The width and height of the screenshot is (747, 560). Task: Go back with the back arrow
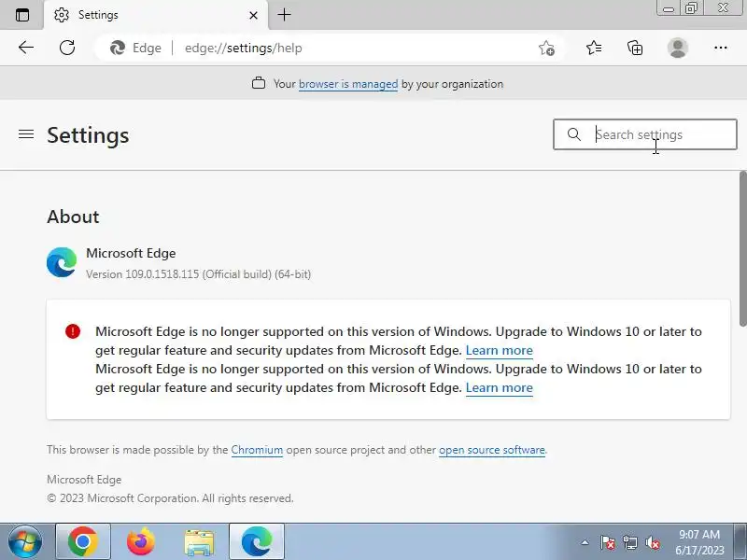[x=26, y=48]
